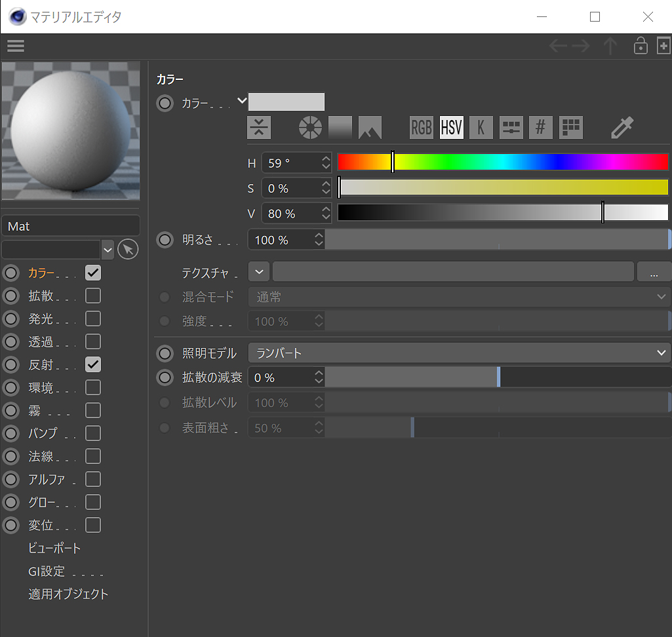672x637 pixels.
Task: Open the spectrum gradient picker icon
Action: click(x=340, y=128)
